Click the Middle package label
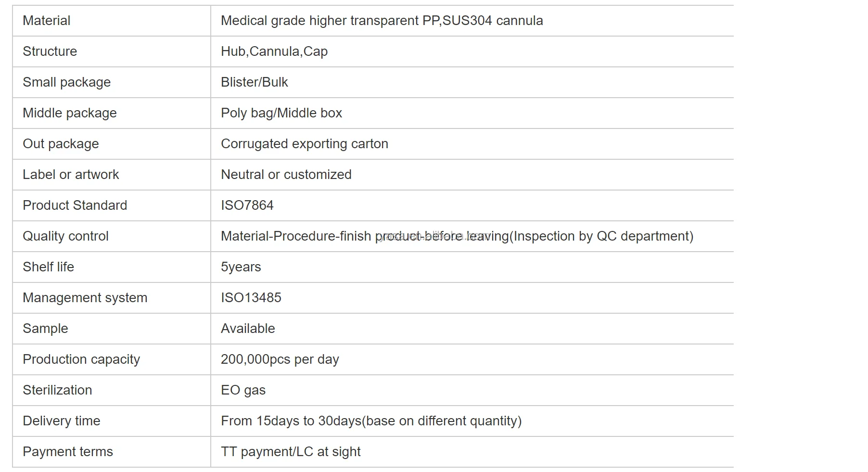The image size is (868, 472). pyautogui.click(x=70, y=113)
